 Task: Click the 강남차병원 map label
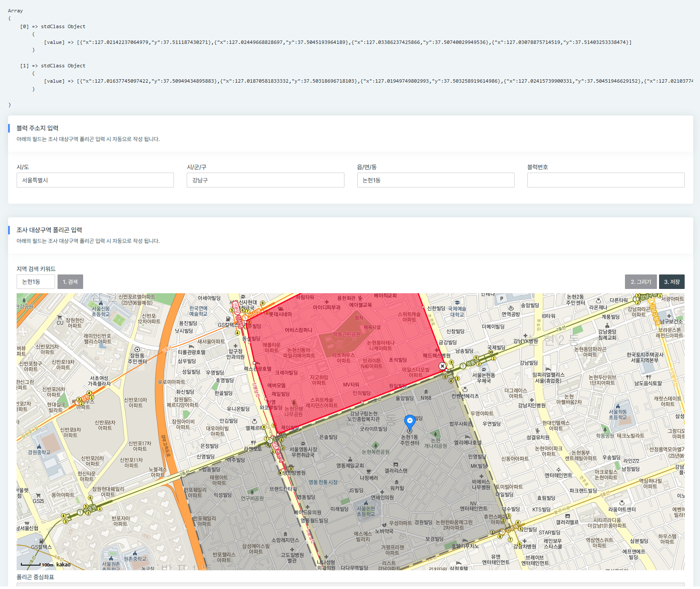tap(525, 546)
